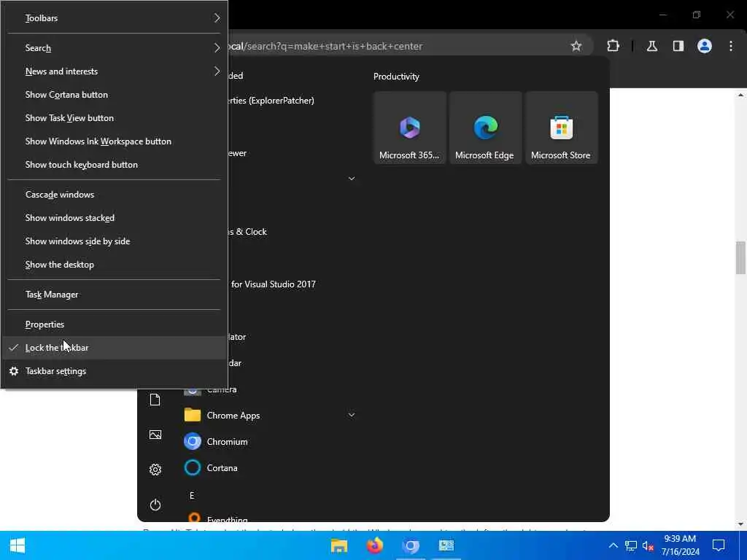Screen dimensions: 747x560
Task: Click the Productivity group heading
Action: click(396, 77)
